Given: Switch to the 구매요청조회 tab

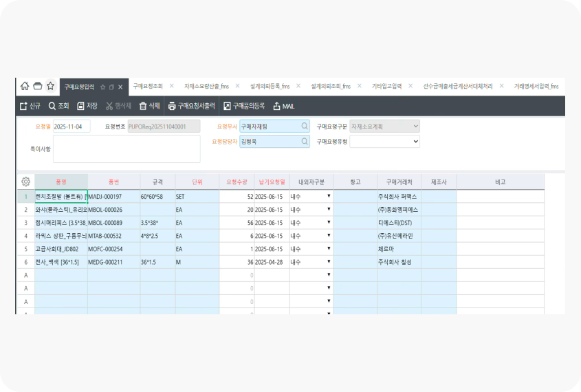Looking at the screenshot, I should pyautogui.click(x=147, y=87).
